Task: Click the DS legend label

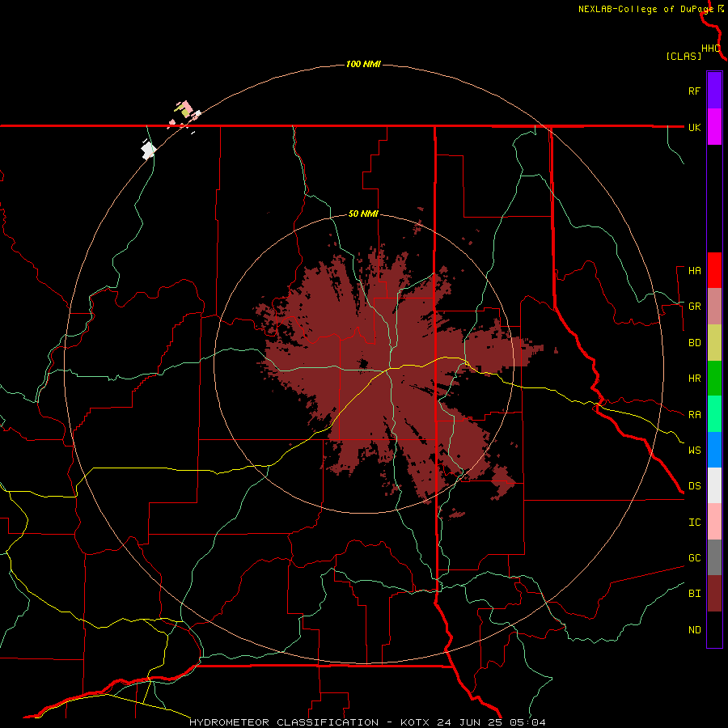Action: click(x=694, y=485)
